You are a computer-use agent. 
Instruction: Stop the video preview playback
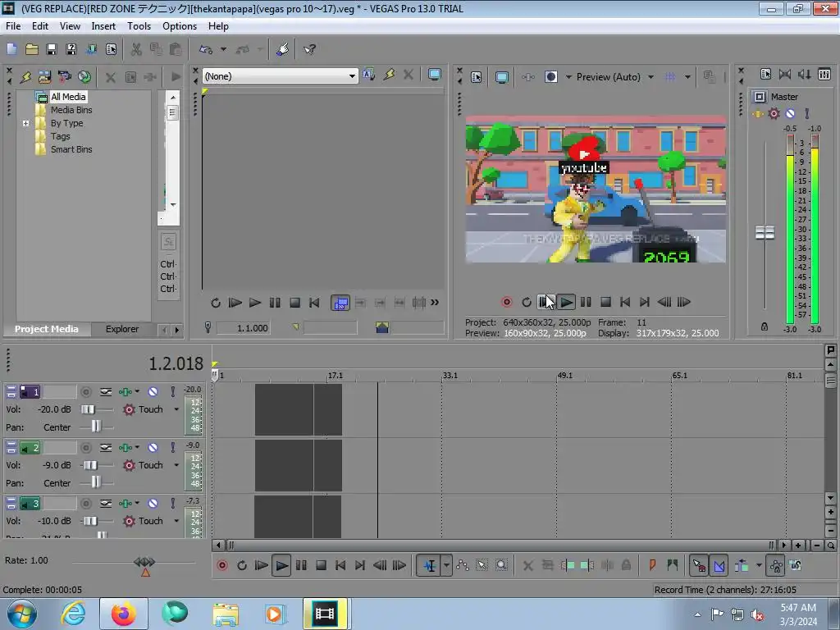tap(606, 302)
